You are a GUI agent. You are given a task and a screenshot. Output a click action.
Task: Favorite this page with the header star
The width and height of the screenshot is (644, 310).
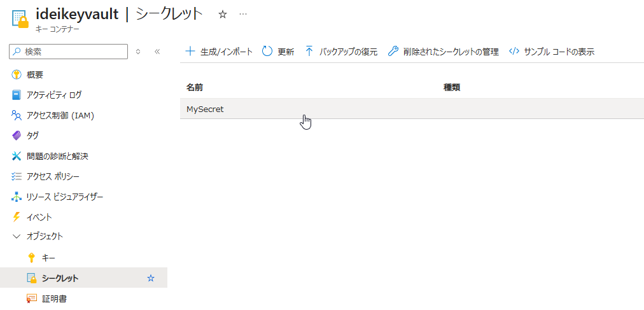(223, 15)
